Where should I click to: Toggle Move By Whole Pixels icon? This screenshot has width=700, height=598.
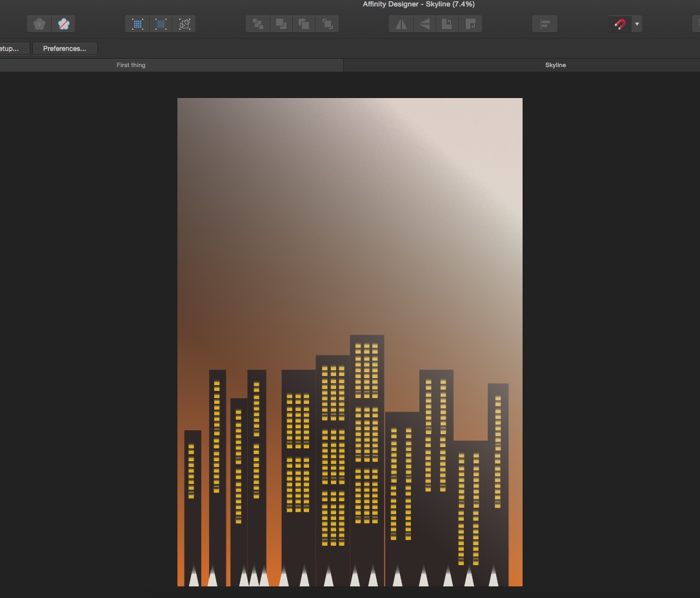coord(185,25)
